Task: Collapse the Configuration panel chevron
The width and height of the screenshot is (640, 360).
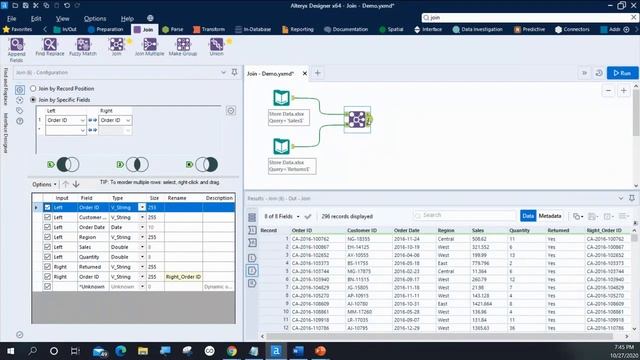Action: point(223,72)
